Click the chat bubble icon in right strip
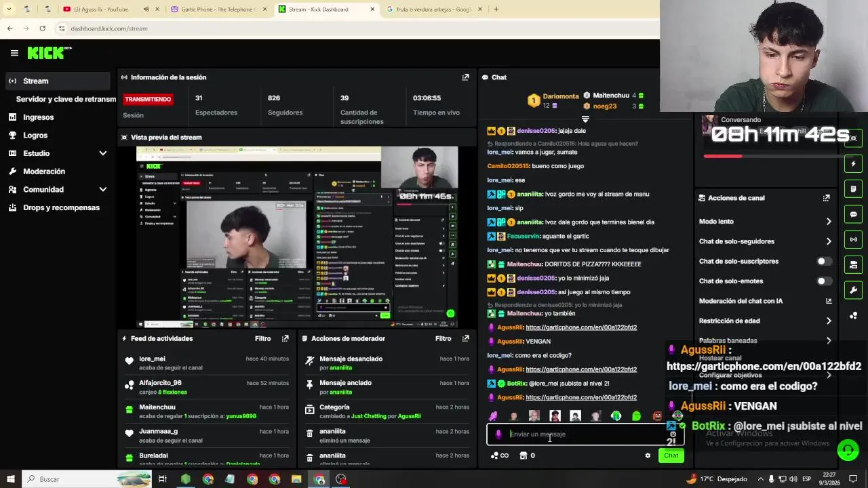Screen dimensions: 868x488 tap(854, 214)
